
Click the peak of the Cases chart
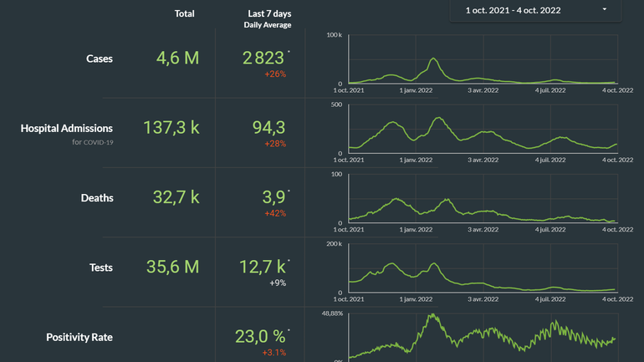433,59
